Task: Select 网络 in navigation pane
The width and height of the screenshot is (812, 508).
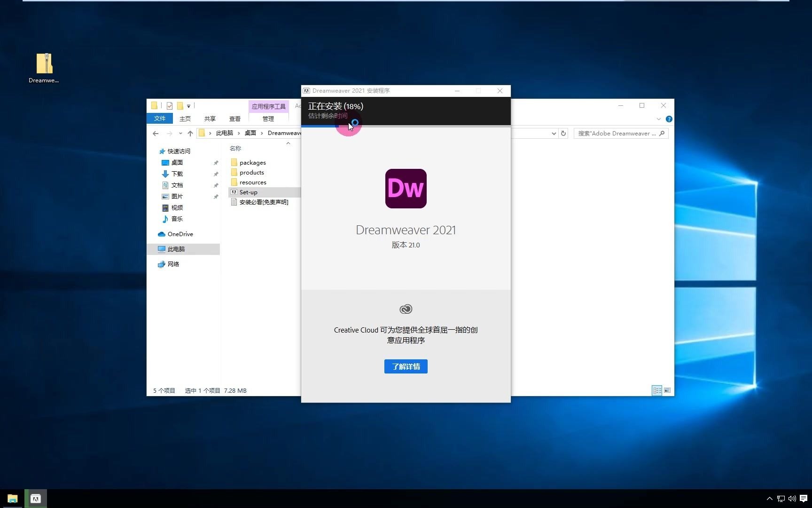Action: point(173,264)
